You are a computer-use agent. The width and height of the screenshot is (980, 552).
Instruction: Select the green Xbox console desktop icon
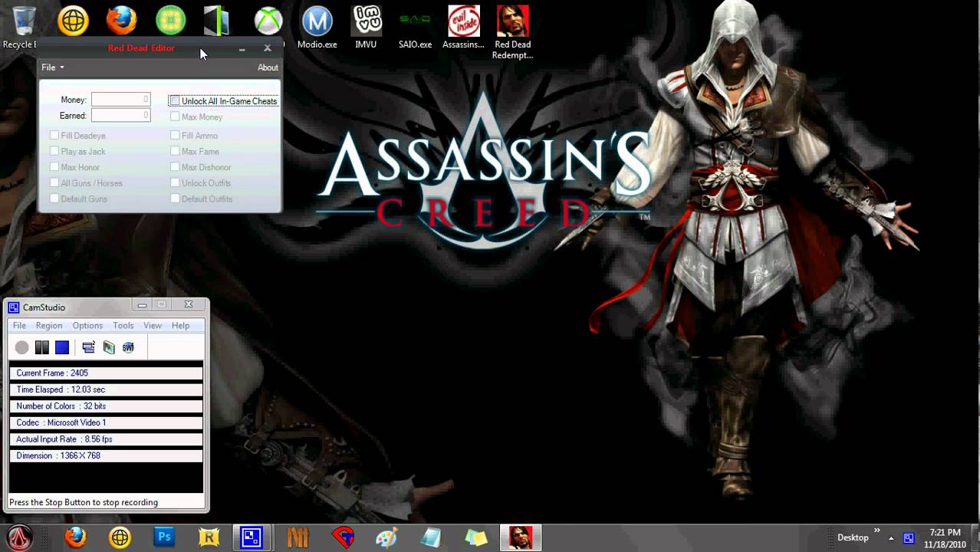coord(217,21)
